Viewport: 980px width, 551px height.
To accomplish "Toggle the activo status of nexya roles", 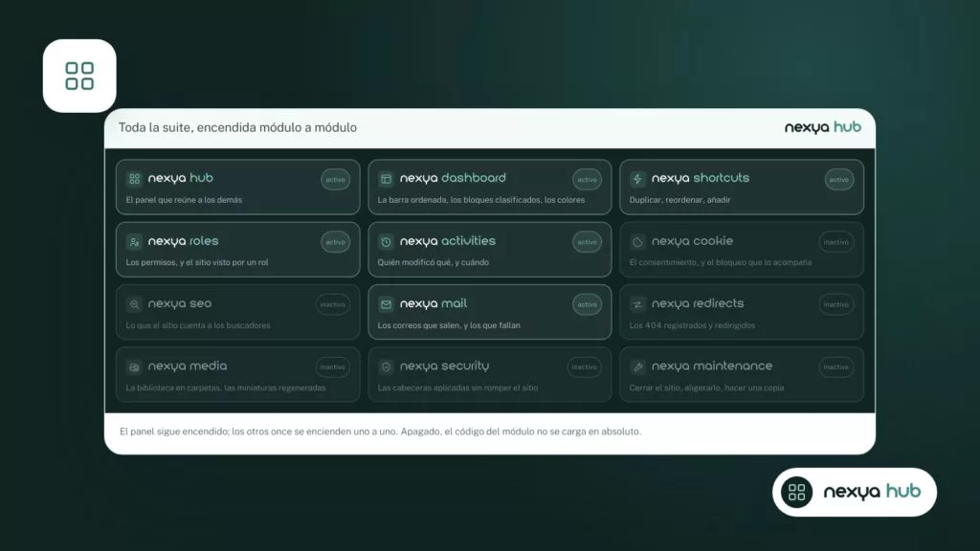I will click(336, 242).
